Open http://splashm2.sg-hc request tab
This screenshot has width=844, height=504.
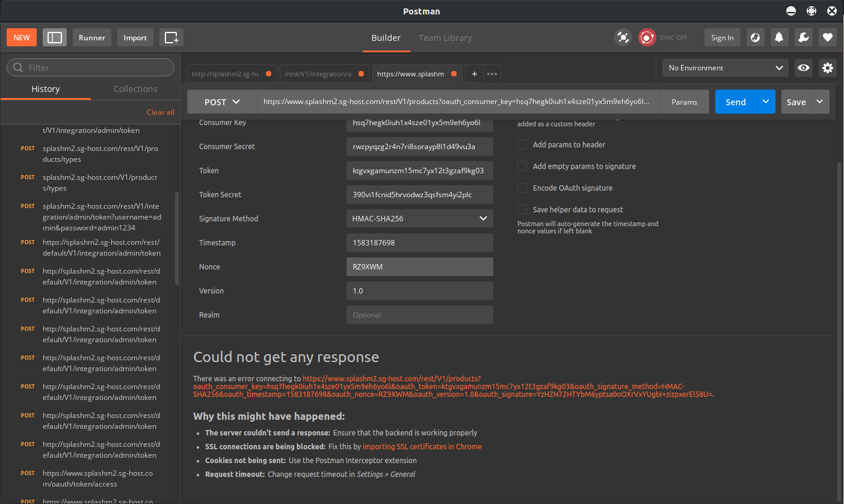[x=232, y=74]
